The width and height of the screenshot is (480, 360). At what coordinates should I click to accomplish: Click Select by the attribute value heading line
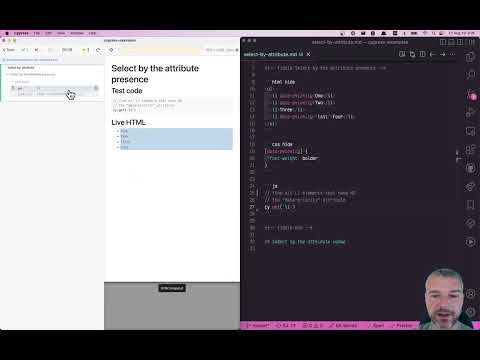coord(305,242)
